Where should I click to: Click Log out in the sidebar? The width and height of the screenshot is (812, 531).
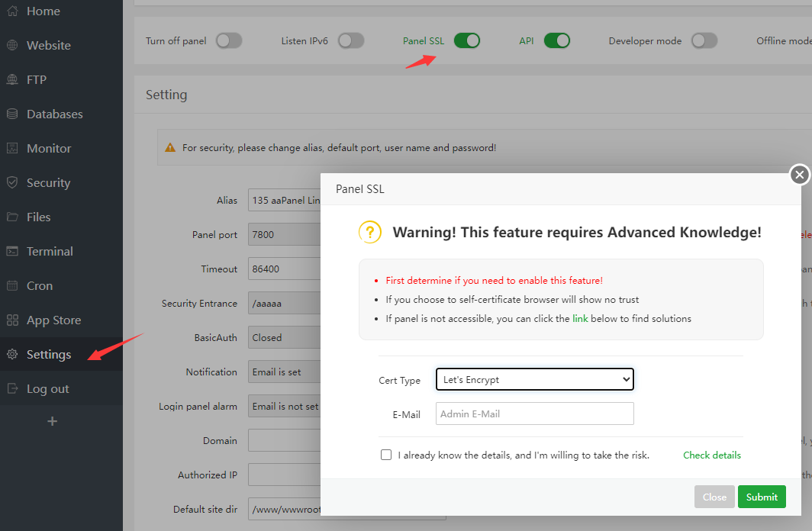point(48,388)
